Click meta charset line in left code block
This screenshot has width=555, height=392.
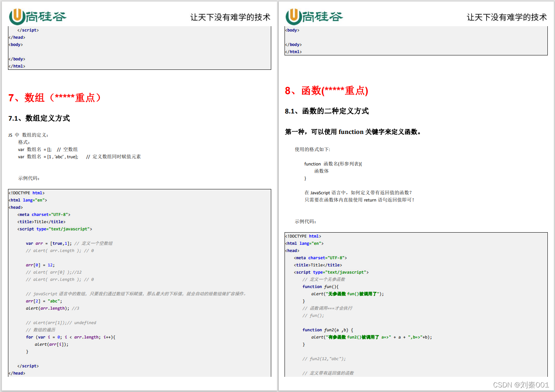[x=44, y=215]
